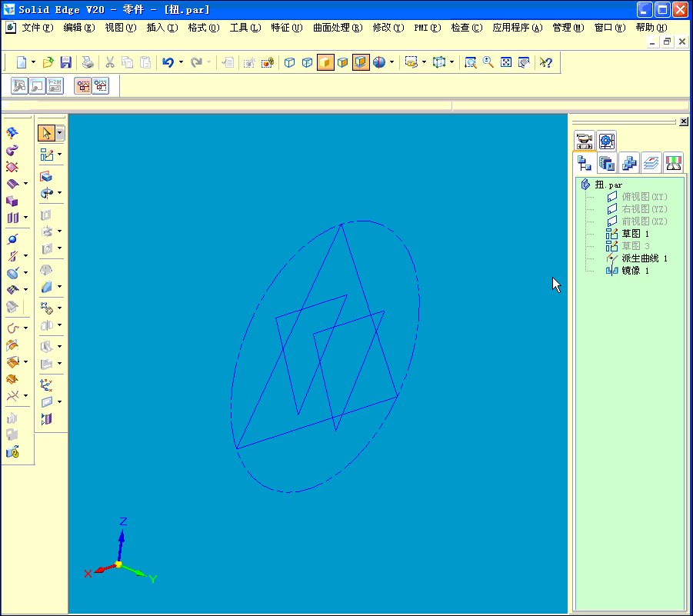Screen dimensions: 693x616
Task: Toggle the highlighted perspective shaded cube button
Action: tap(361, 62)
